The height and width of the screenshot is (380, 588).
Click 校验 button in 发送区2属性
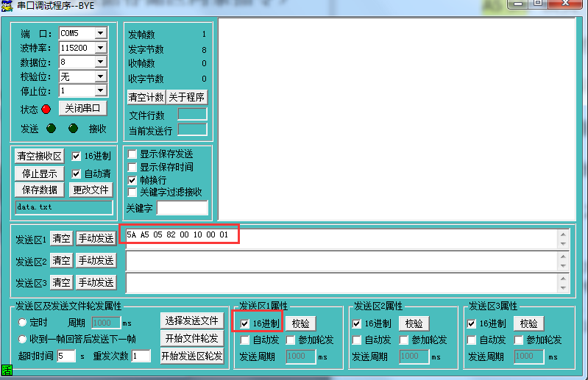tap(414, 323)
